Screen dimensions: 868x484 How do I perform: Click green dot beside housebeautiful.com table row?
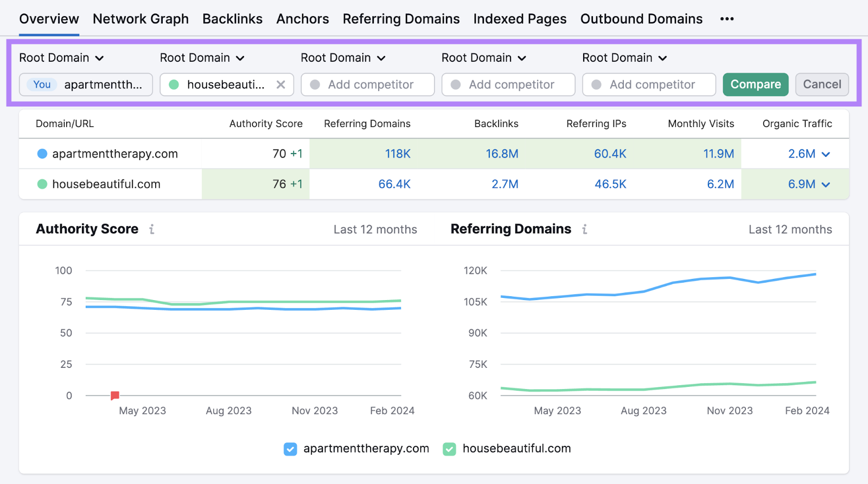42,184
